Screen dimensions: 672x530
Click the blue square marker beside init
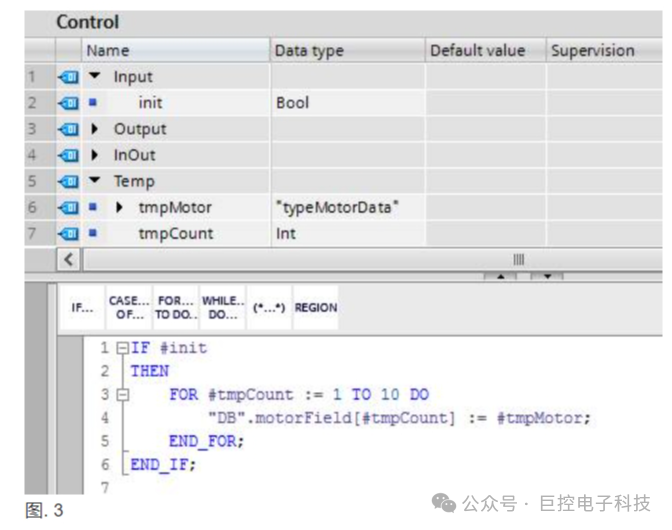tap(93, 102)
